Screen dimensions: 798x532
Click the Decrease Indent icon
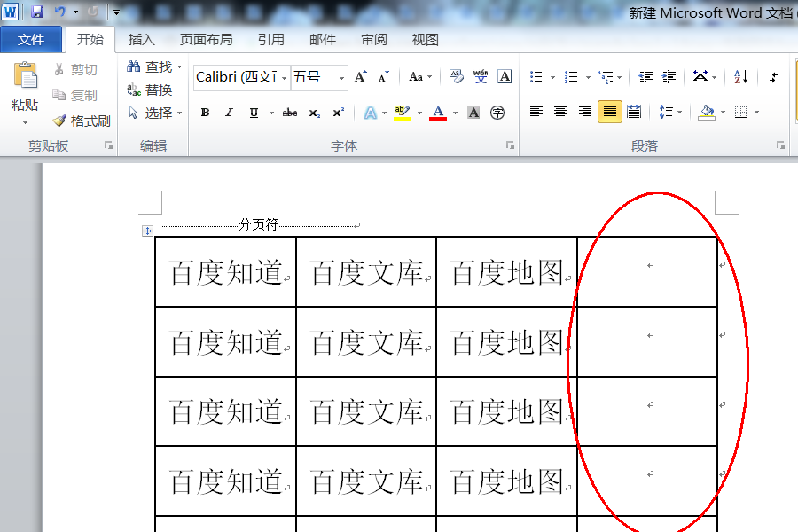[x=645, y=77]
